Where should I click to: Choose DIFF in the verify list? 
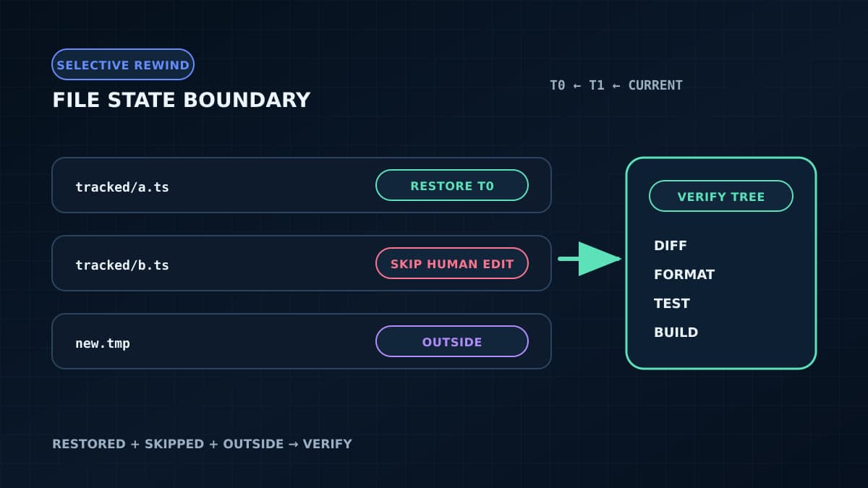pos(671,246)
